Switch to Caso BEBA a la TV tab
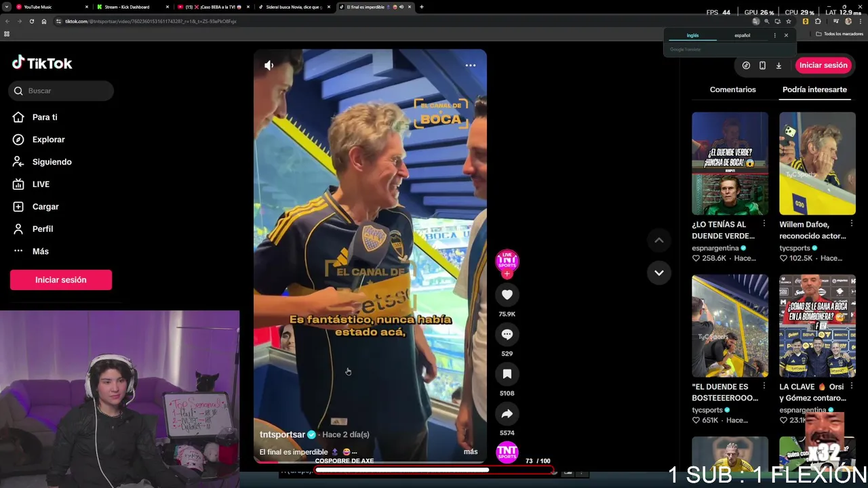Screen dimensions: 868x488 [213, 7]
